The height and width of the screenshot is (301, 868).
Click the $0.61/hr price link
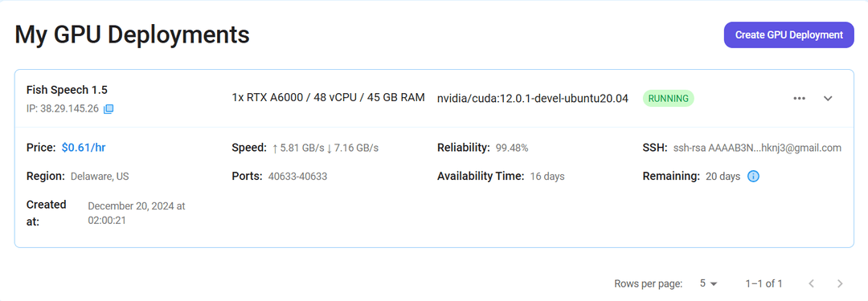pos(84,148)
